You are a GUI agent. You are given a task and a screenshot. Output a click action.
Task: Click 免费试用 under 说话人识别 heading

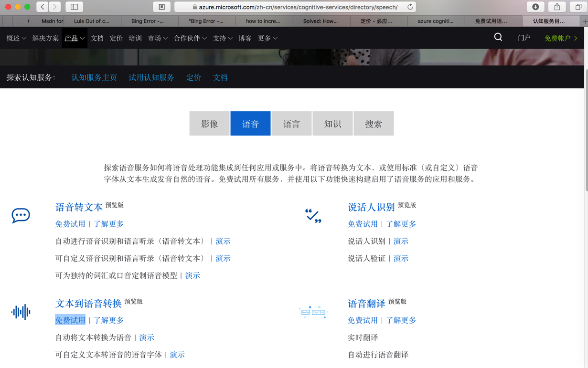pyautogui.click(x=363, y=224)
